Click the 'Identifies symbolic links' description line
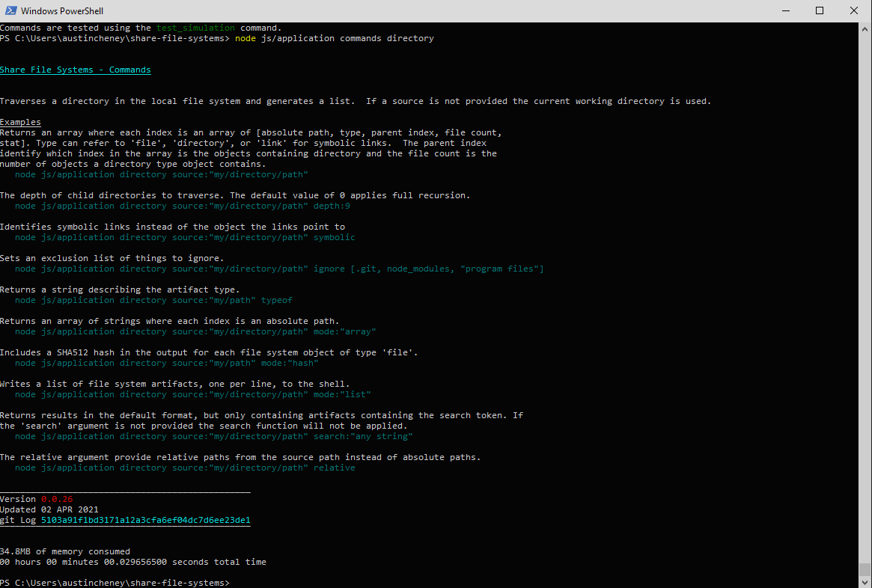Screen dimensions: 872x588 [172, 227]
